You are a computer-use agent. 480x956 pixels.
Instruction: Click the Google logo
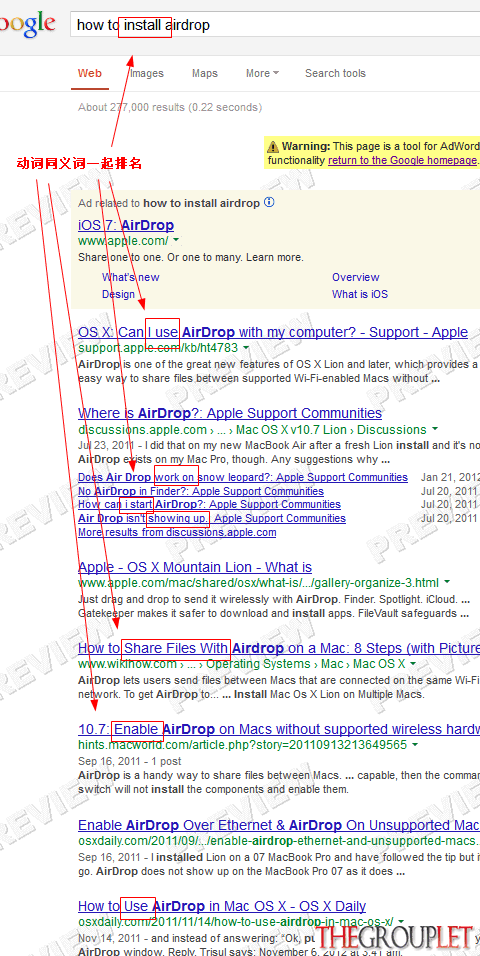tap(27, 24)
